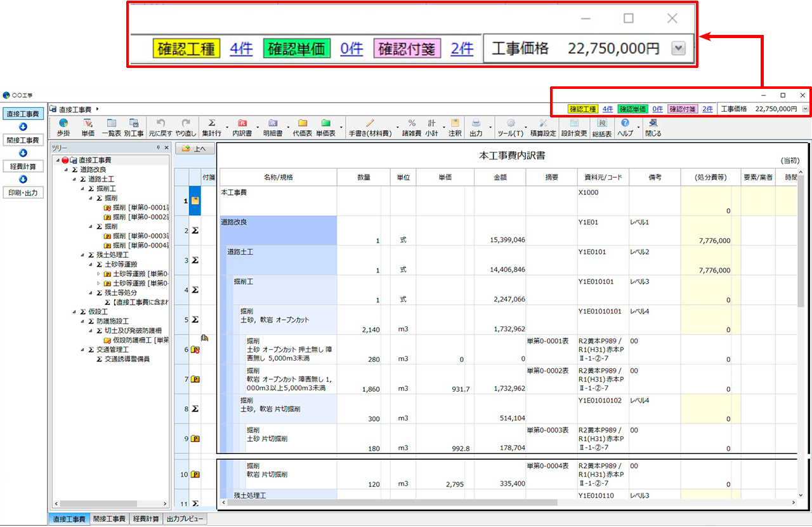Open the 単価表 dropdown arrow
812x527 pixels.
341,128
